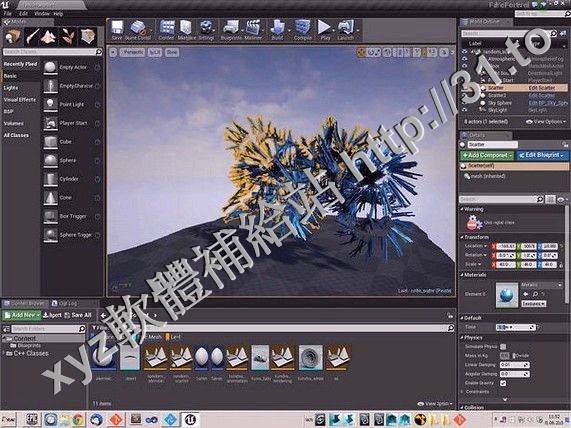Click the Box Trigger icon
Screen dimensions: 571x428
click(50, 216)
